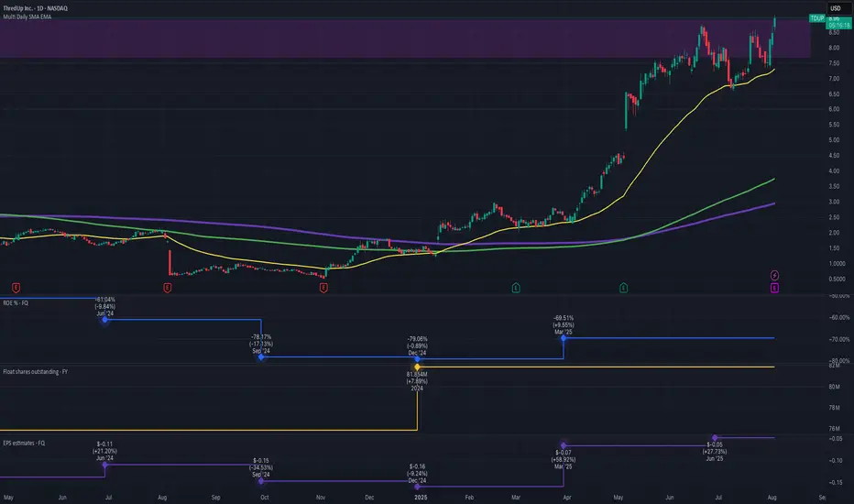Open the red earnings marker at November 2024
The image size is (854, 504).
pyautogui.click(x=323, y=287)
